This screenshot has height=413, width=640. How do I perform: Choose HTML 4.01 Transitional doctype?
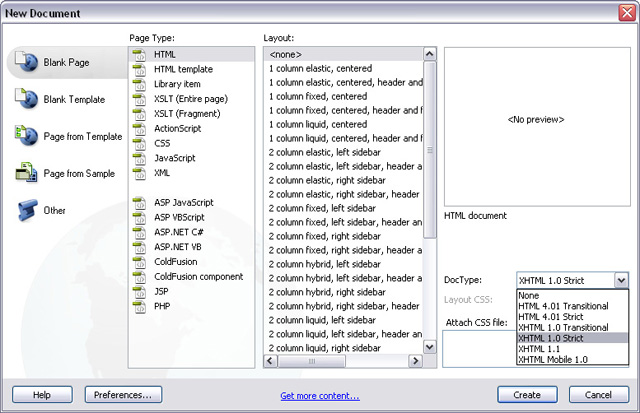pos(573,306)
